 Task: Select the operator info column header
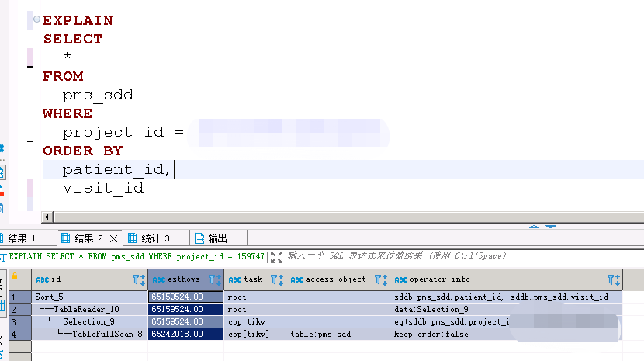pos(506,279)
